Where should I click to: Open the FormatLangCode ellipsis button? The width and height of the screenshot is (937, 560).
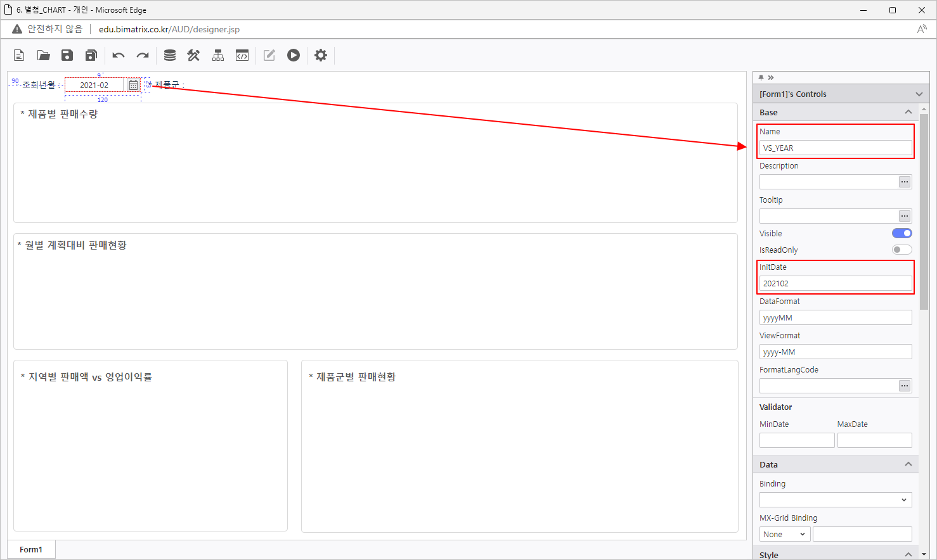point(905,386)
